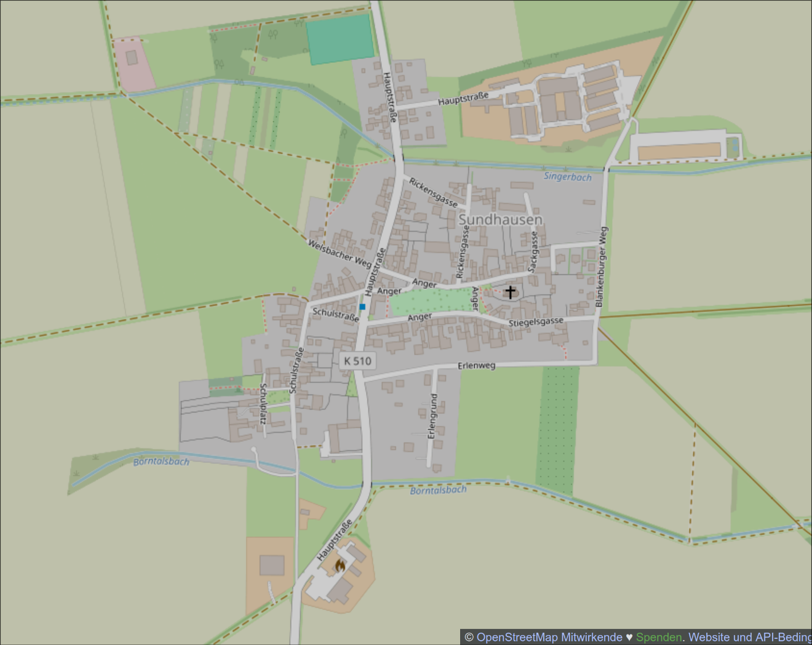The height and width of the screenshot is (645, 812).
Task: Open the Website und API-Bedingungen link
Action: (749, 637)
